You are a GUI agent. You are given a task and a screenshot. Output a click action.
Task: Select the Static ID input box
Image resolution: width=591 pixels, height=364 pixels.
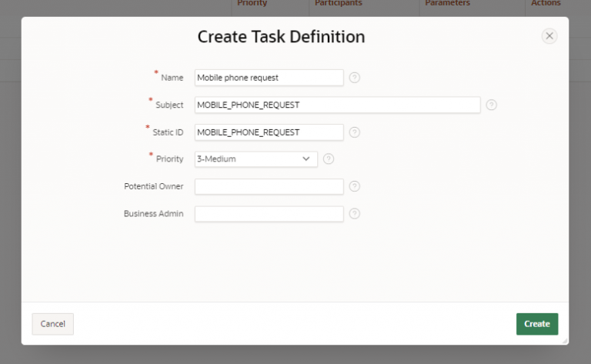(x=269, y=132)
